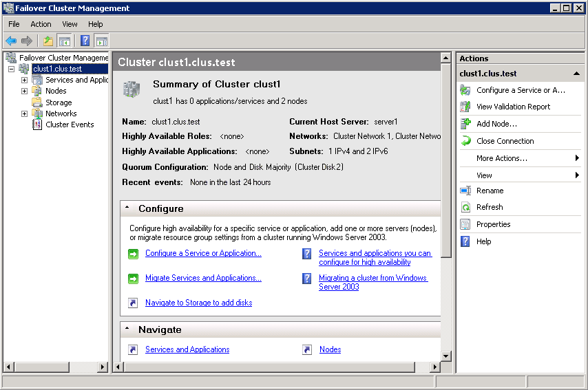The width and height of the screenshot is (588, 390).
Task: Click the tree pane horizontal scroll right arrow
Action: [103, 367]
